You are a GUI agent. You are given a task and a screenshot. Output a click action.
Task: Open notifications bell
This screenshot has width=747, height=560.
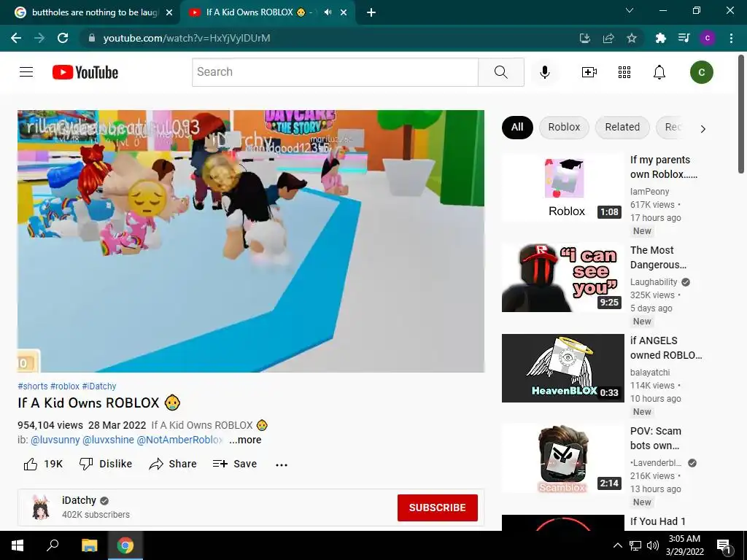pos(659,72)
